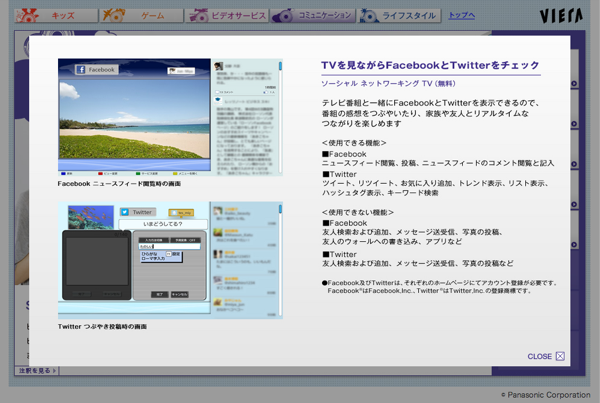Open the ライフスタイル tab

point(399,16)
